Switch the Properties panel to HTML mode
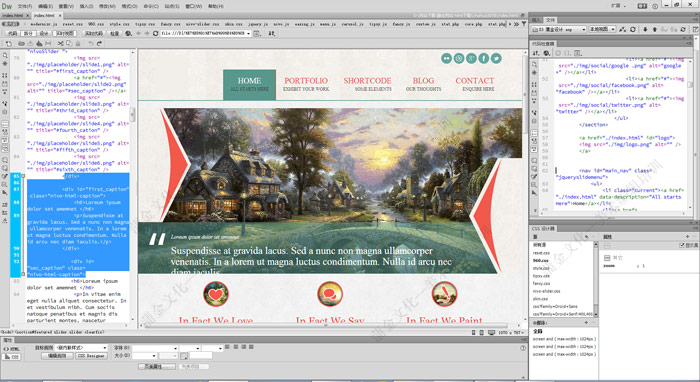 click(12, 349)
